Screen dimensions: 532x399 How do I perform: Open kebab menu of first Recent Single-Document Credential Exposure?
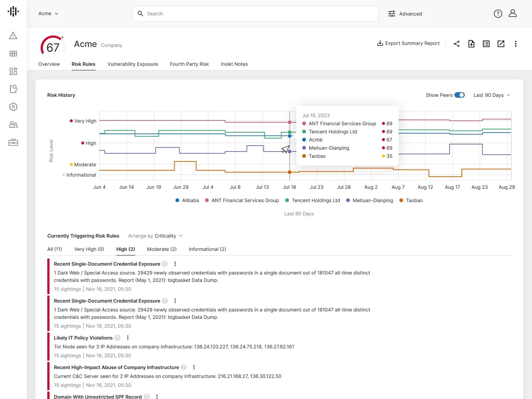tap(175, 264)
